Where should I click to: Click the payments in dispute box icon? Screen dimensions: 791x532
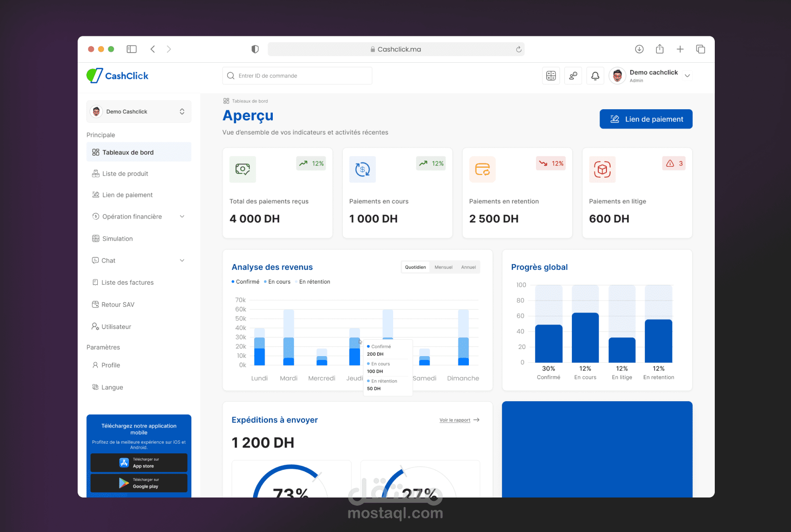pos(602,169)
